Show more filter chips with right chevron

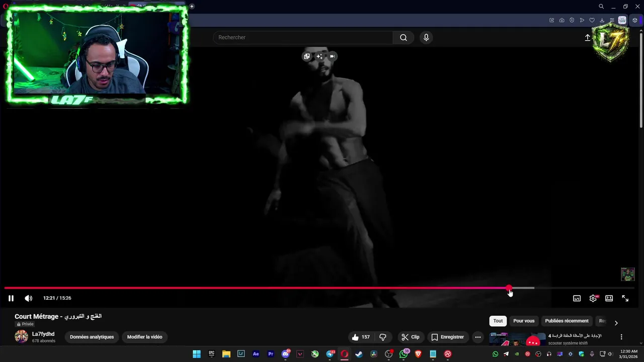click(616, 323)
